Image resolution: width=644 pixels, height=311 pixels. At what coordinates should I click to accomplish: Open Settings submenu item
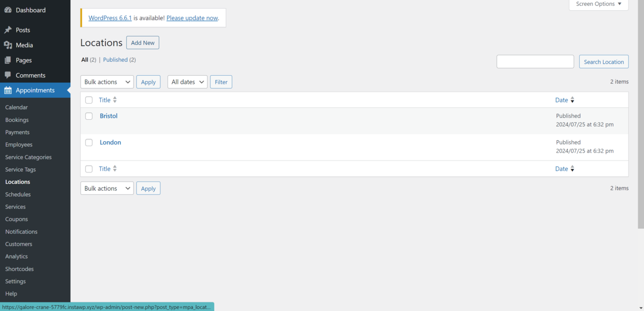click(16, 281)
